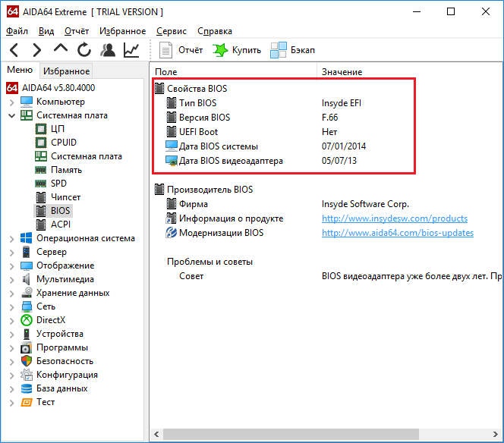Open the graph chart icon in the toolbar
Screen dimensions: 504x443
pyautogui.click(x=131, y=50)
